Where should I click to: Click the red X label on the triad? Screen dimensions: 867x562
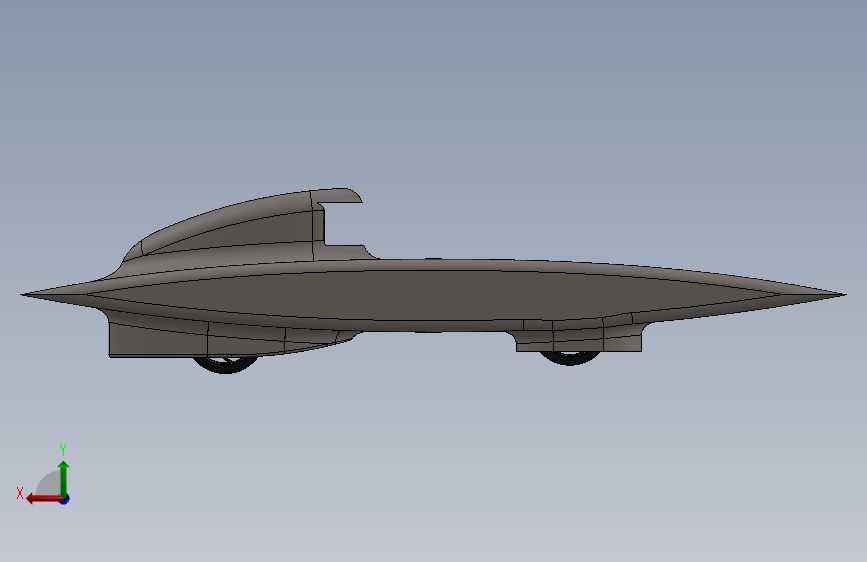20,493
